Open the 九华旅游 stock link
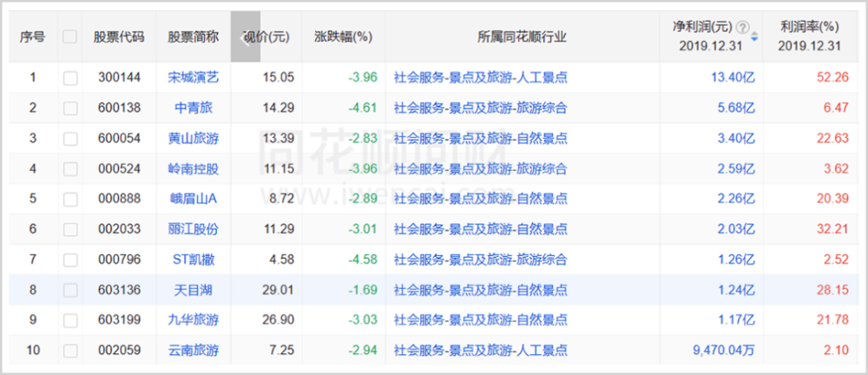 [x=194, y=319]
